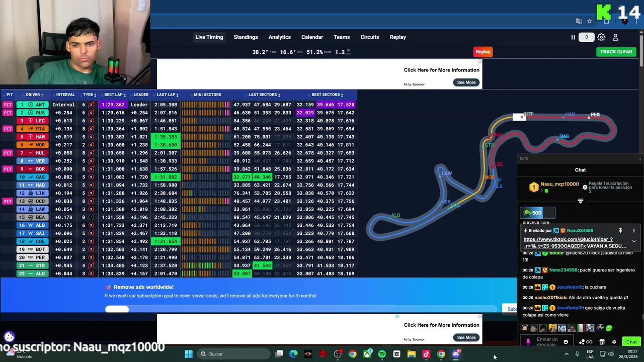Unpin the pinned chat message
This screenshot has width=644, height=362.
pos(620,231)
